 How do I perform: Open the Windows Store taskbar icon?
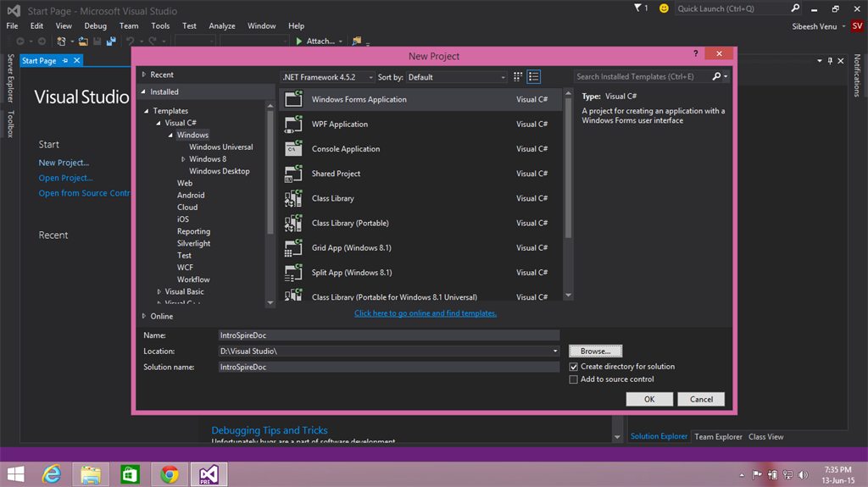130,474
